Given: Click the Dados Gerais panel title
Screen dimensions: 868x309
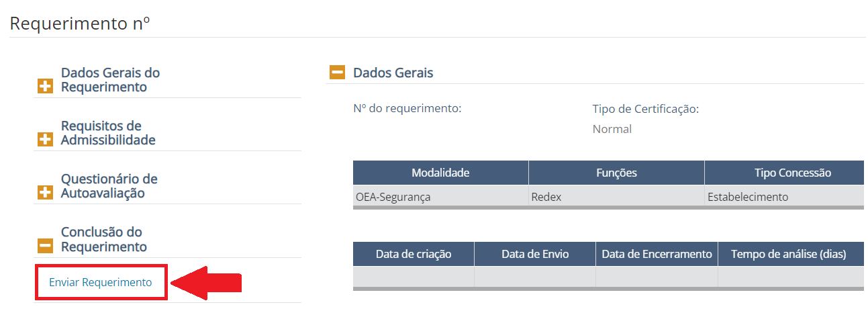Looking at the screenshot, I should click(x=393, y=73).
